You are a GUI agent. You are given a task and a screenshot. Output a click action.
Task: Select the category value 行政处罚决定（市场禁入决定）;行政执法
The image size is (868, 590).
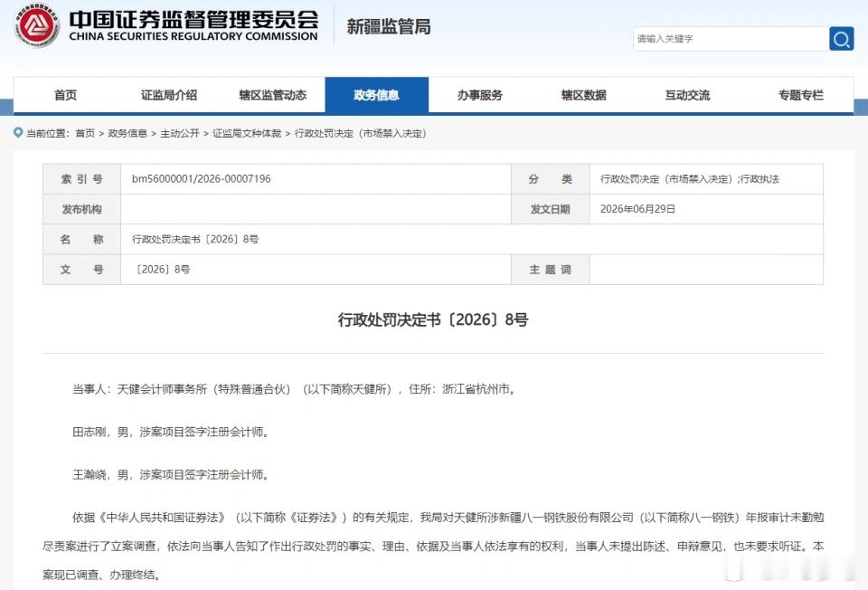[x=690, y=179]
